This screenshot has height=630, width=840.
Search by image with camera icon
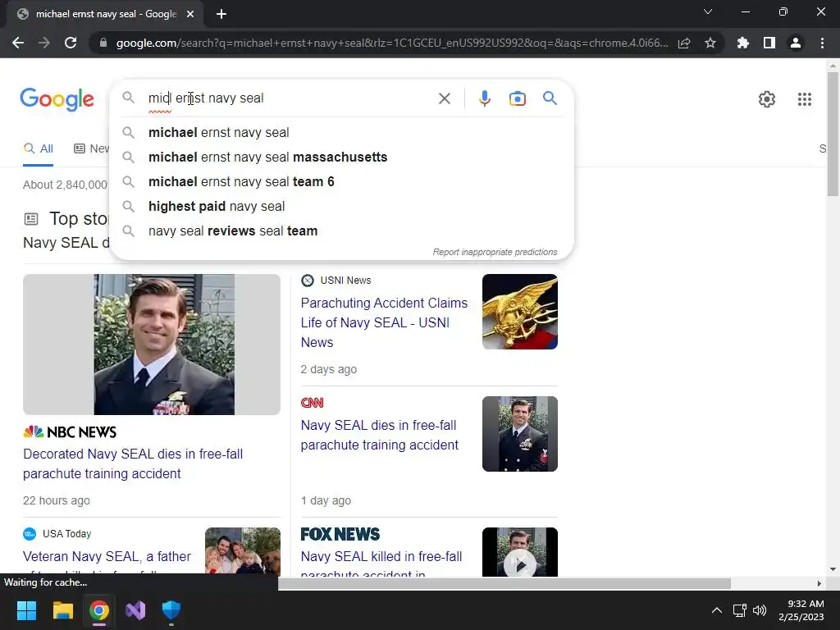517,98
